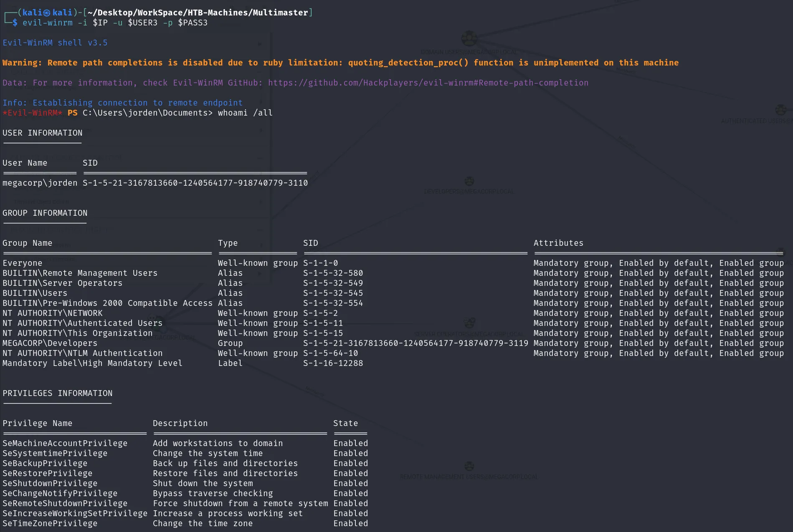This screenshot has width=793, height=532.
Task: Click the 'PRIVILEGES INFORMATION' heading
Action: point(58,393)
